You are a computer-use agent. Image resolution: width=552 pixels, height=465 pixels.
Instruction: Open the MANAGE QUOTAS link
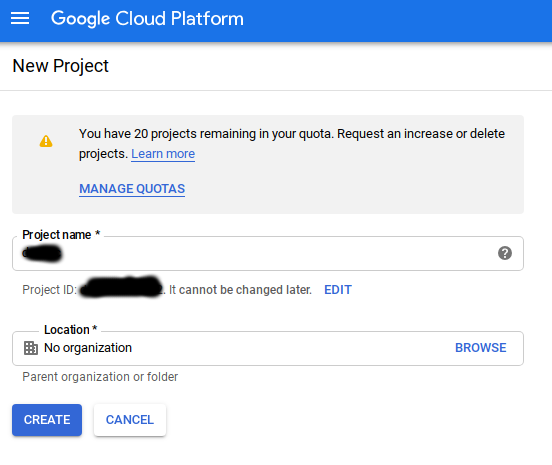tap(132, 189)
